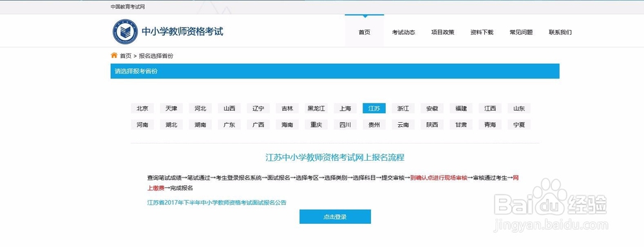
Task: Click the 中国教育考试网 top link
Action: [x=128, y=7]
